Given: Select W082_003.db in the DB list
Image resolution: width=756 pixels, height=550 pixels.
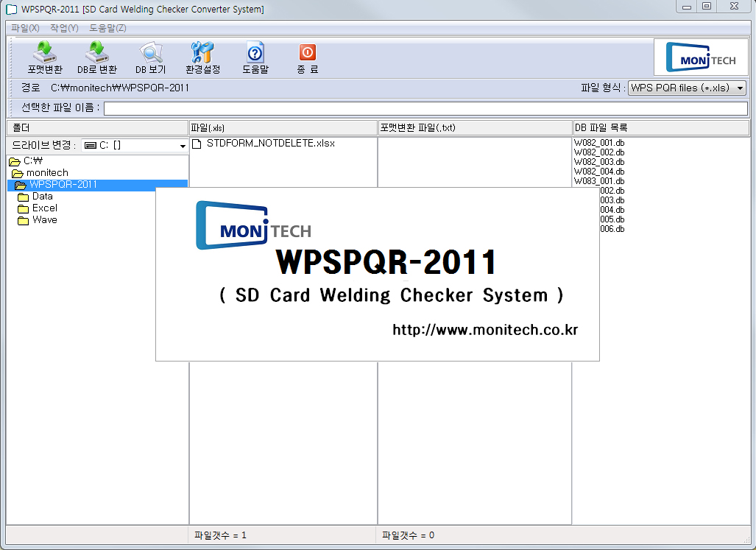Looking at the screenshot, I should click(x=599, y=162).
